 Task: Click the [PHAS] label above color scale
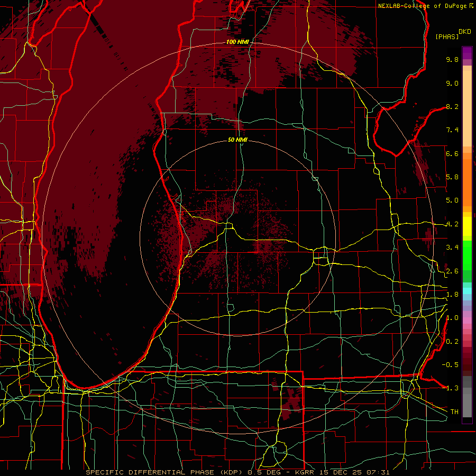tap(447, 36)
